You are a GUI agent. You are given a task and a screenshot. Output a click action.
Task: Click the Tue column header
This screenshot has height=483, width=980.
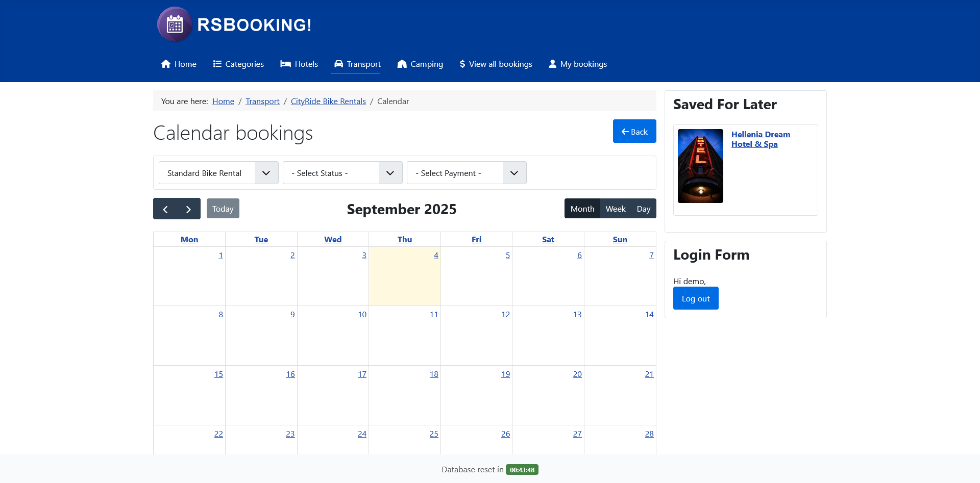coord(261,239)
